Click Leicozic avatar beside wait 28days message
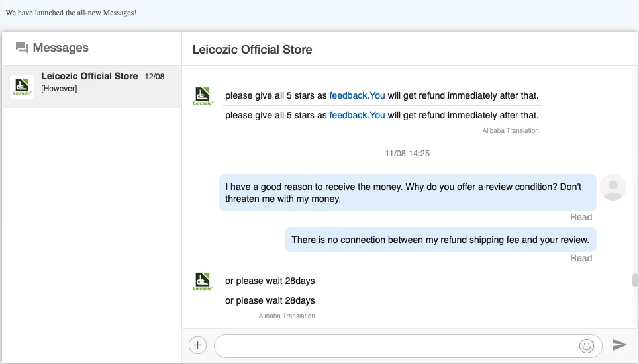Image resolution: width=639 pixels, height=364 pixels. click(203, 281)
